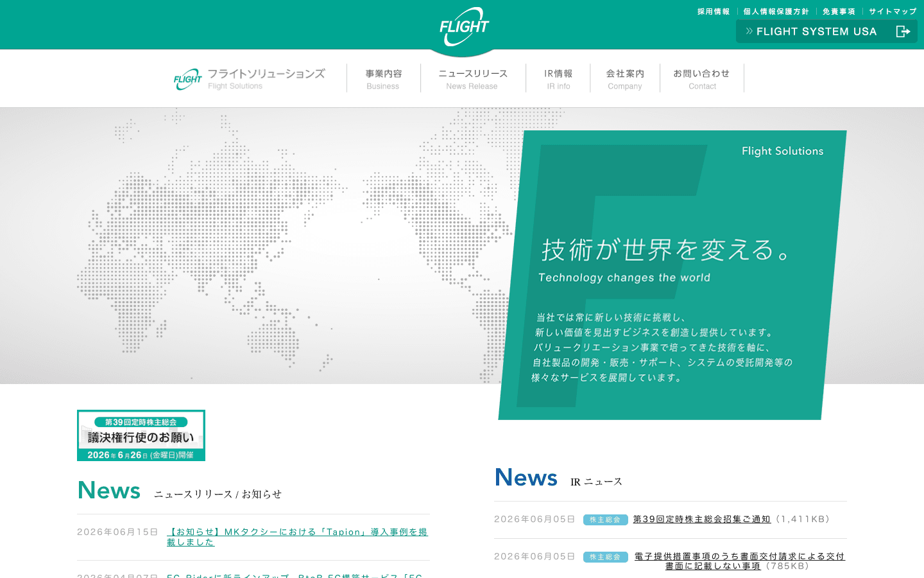Open MKタクシー Tapion 導入事例 news link
The image size is (924, 578).
[297, 537]
